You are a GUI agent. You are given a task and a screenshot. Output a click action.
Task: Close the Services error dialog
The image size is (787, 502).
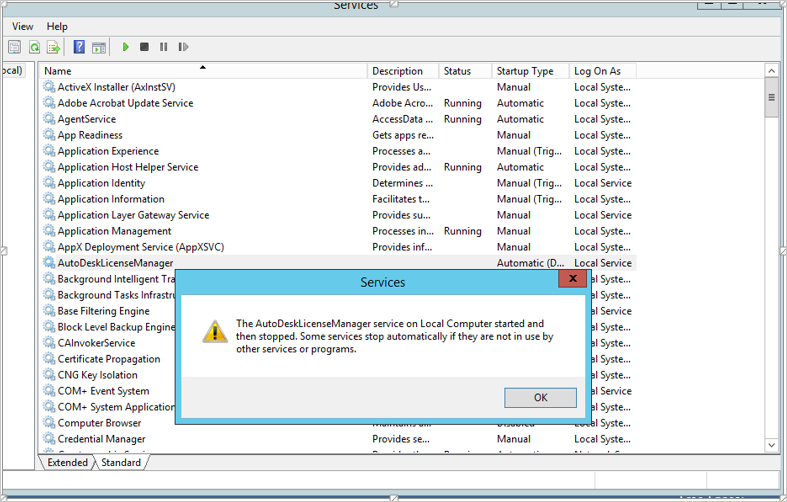pos(572,279)
